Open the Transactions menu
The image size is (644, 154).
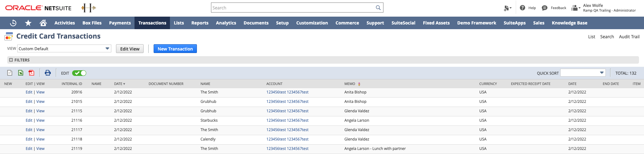point(152,23)
